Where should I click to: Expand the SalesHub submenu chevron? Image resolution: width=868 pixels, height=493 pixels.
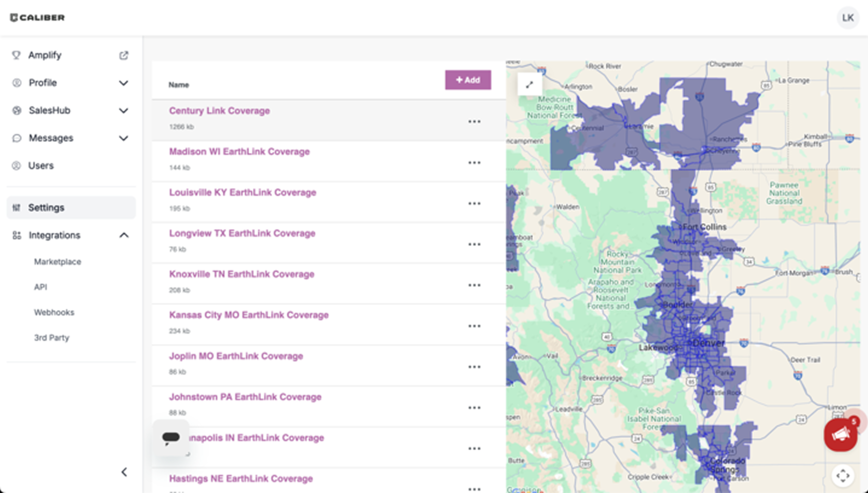(x=124, y=111)
